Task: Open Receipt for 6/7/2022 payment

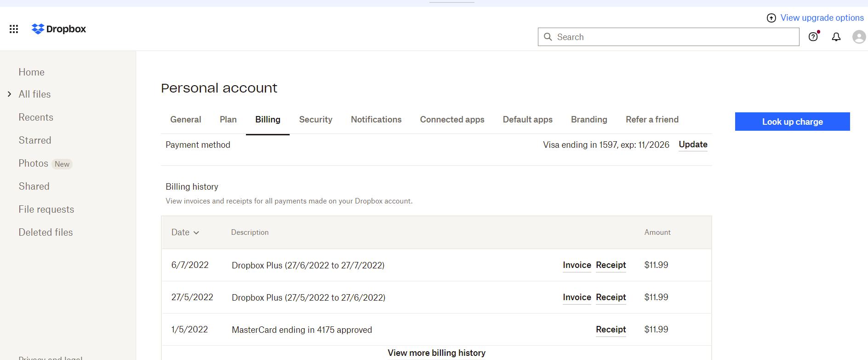Action: [x=611, y=265]
